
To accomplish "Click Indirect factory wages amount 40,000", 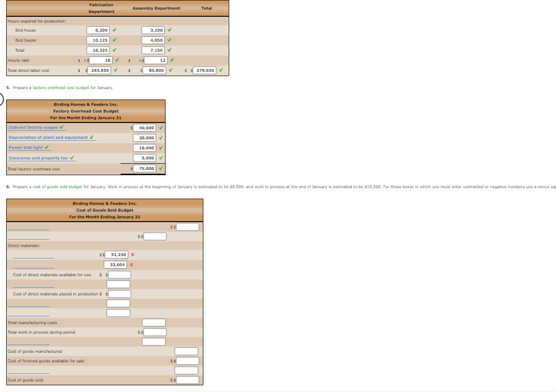I will (145, 128).
